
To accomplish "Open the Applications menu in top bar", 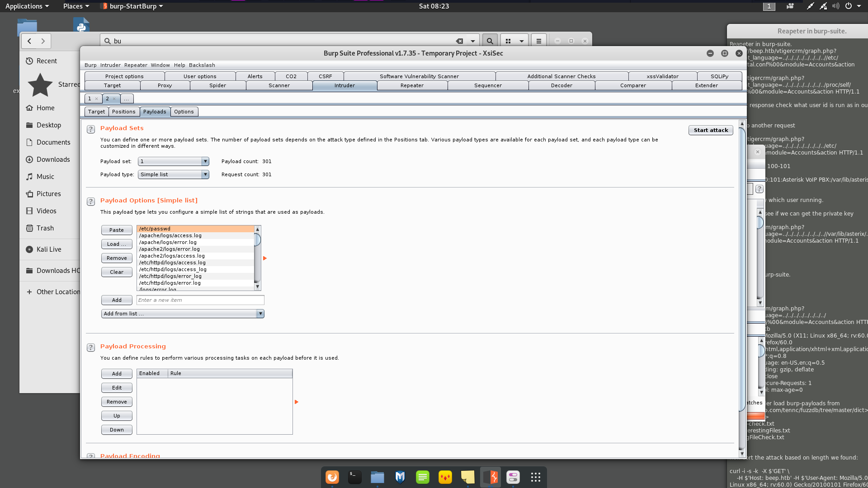I will coord(27,6).
